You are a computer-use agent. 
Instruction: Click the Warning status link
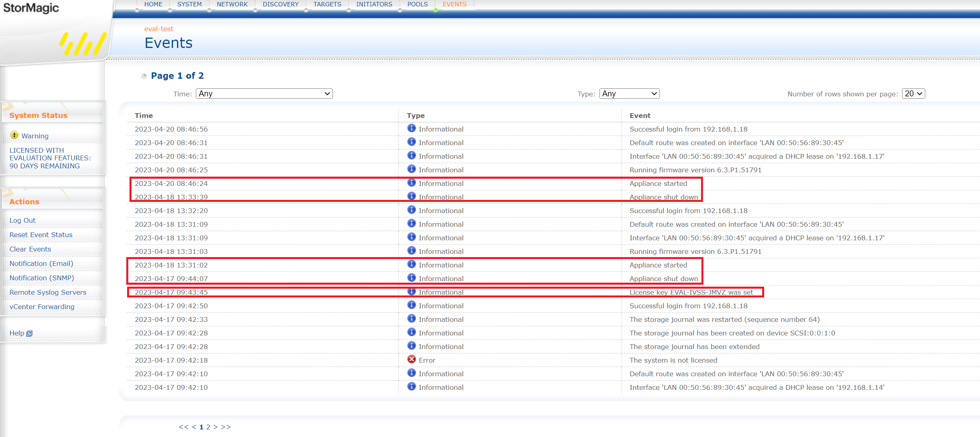(35, 136)
